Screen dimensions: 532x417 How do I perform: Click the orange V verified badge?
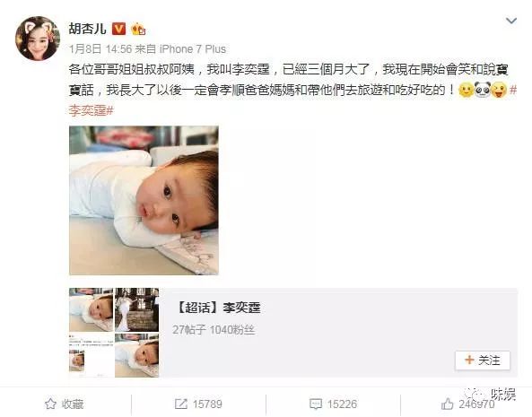(118, 29)
